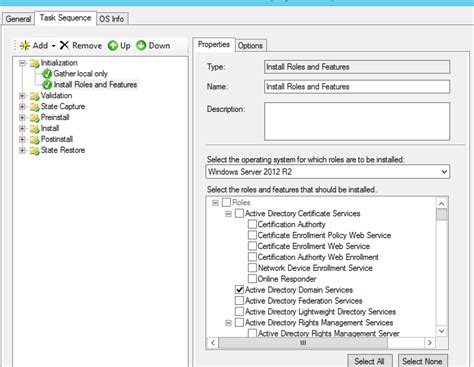Click the Gather local only checkmark icon

click(47, 74)
